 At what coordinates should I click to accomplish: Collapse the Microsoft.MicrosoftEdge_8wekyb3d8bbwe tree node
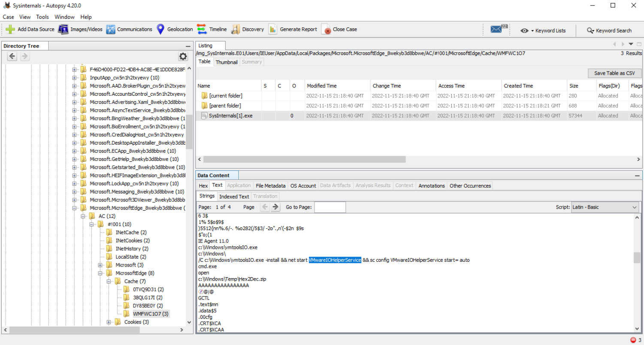click(x=74, y=208)
